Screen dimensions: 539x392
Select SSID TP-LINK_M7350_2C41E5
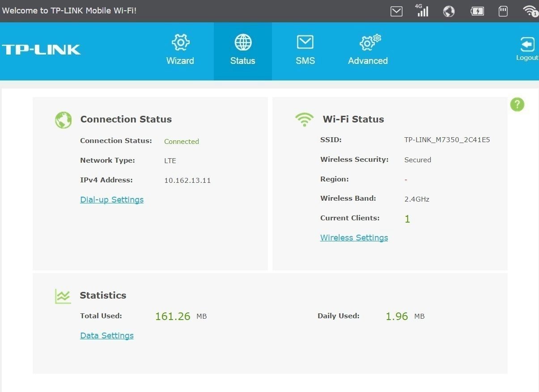447,140
